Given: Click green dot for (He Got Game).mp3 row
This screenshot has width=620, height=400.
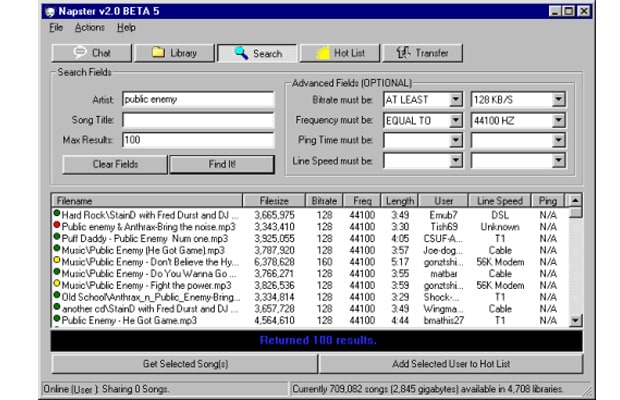Looking at the screenshot, I should [57, 248].
